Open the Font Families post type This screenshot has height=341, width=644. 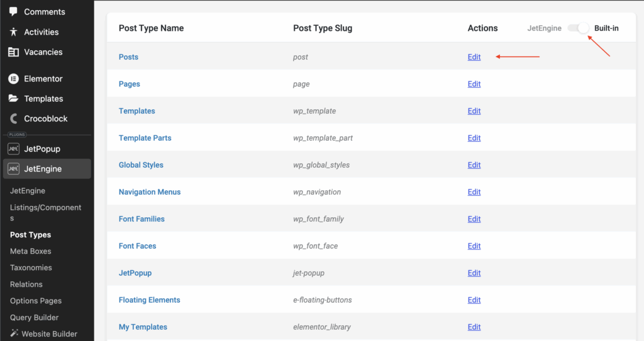pyautogui.click(x=142, y=219)
